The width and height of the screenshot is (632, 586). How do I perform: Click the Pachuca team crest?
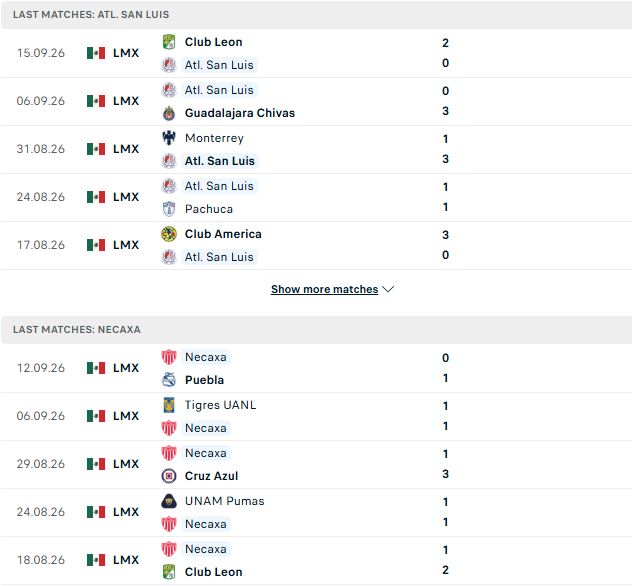pyautogui.click(x=169, y=209)
